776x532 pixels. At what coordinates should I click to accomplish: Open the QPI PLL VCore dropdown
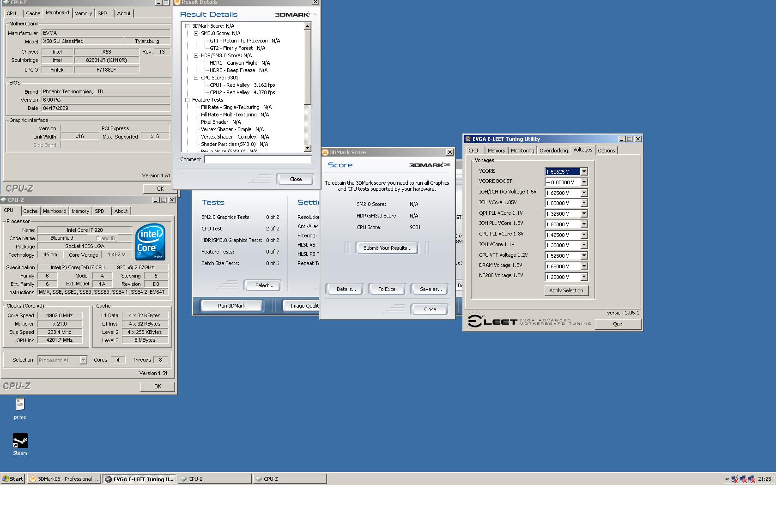point(584,214)
